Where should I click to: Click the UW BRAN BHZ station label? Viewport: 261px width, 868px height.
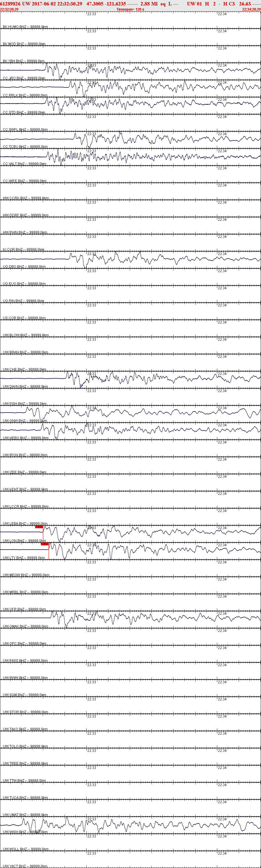(26, 352)
